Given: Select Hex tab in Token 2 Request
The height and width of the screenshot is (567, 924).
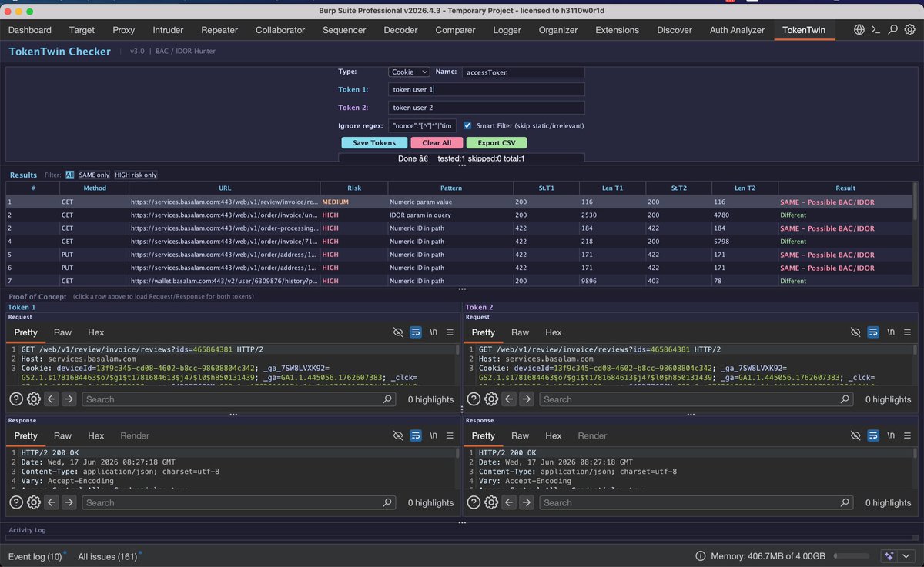Looking at the screenshot, I should [554, 332].
